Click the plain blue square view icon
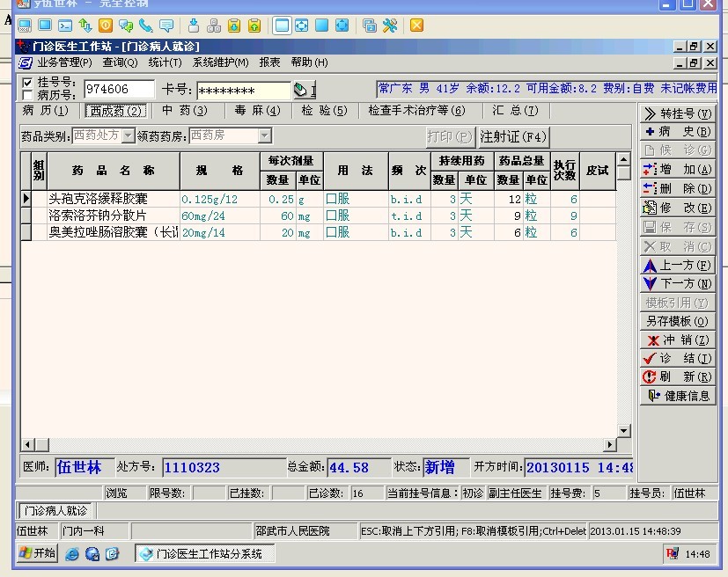728x577 pixels. point(322,26)
